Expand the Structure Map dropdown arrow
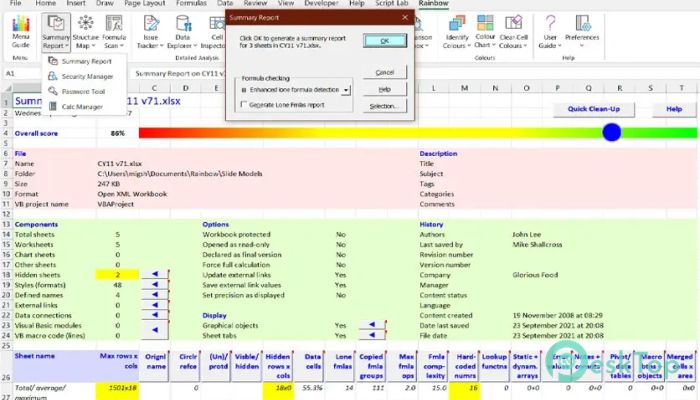 [94, 46]
